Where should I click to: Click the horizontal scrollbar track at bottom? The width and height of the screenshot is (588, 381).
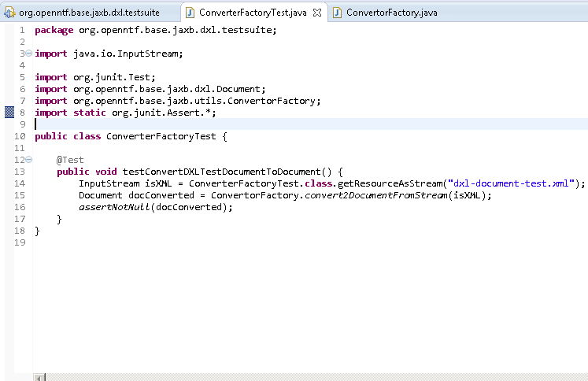[x=315, y=377]
